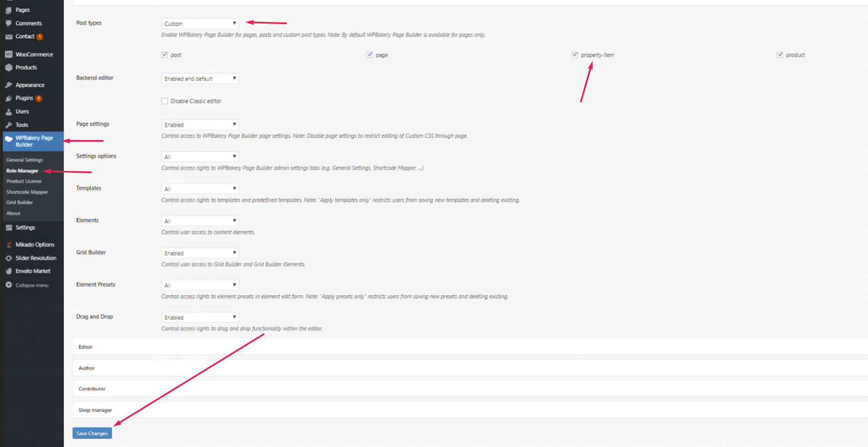Click the Backend editor field label
This screenshot has width=868, height=447.
[x=95, y=78]
